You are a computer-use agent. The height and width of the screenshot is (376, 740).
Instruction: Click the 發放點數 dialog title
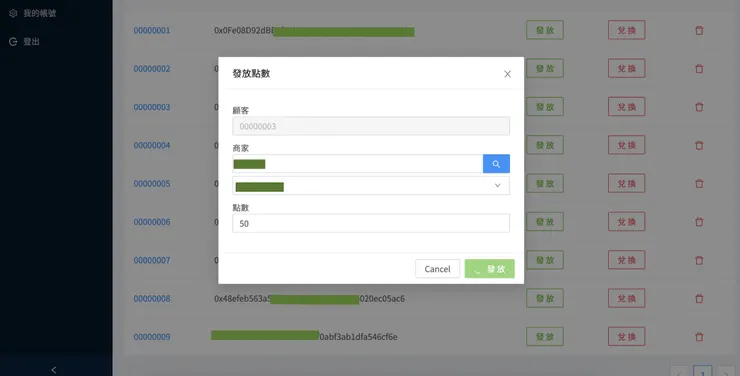click(251, 74)
